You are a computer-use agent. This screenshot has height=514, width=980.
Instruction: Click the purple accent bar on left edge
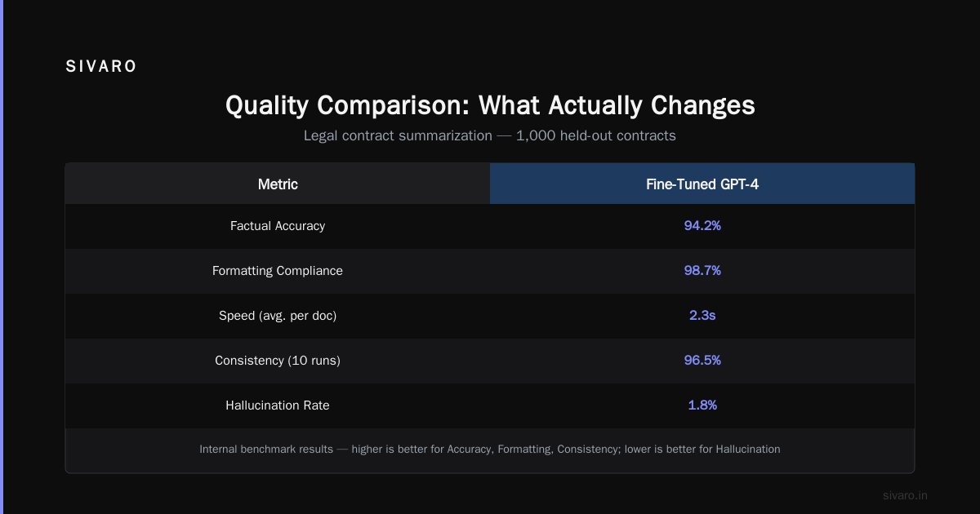(2, 257)
